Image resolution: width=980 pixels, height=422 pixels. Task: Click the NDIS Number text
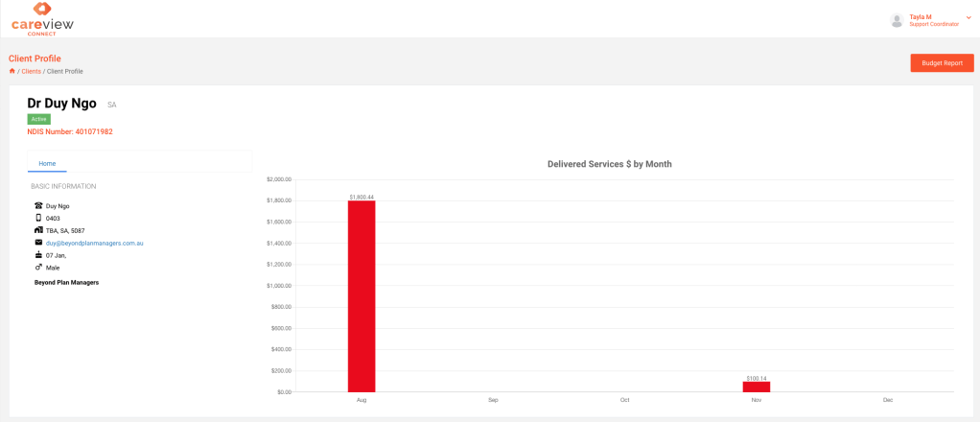[x=70, y=132]
